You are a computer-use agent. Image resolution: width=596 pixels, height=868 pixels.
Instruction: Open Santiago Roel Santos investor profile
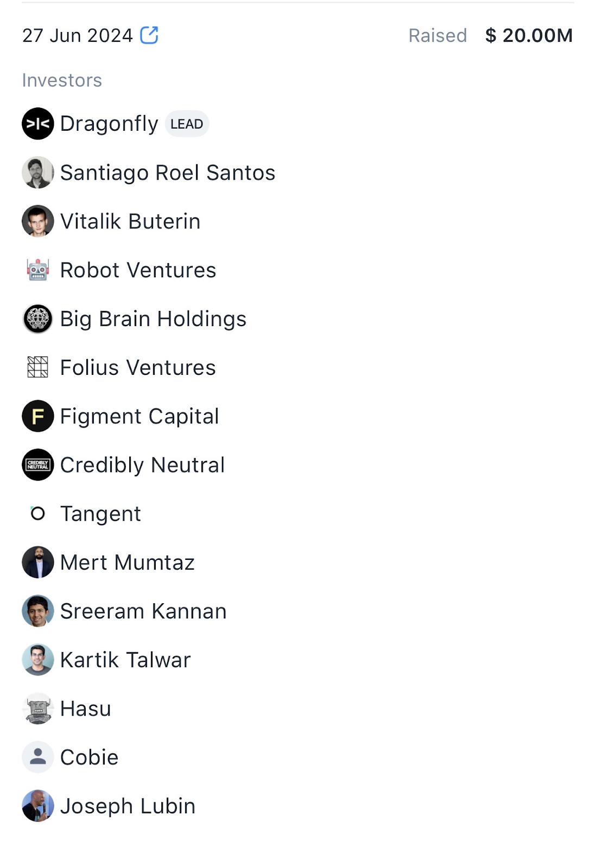168,173
